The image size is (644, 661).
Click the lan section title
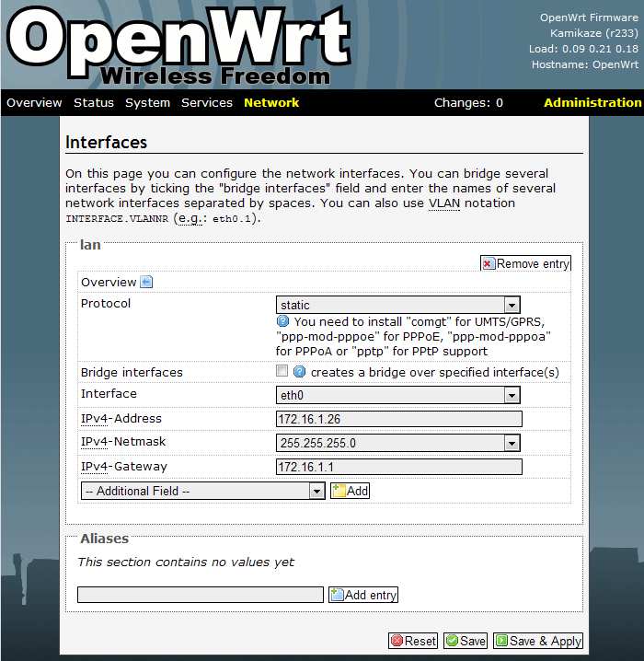(x=90, y=245)
